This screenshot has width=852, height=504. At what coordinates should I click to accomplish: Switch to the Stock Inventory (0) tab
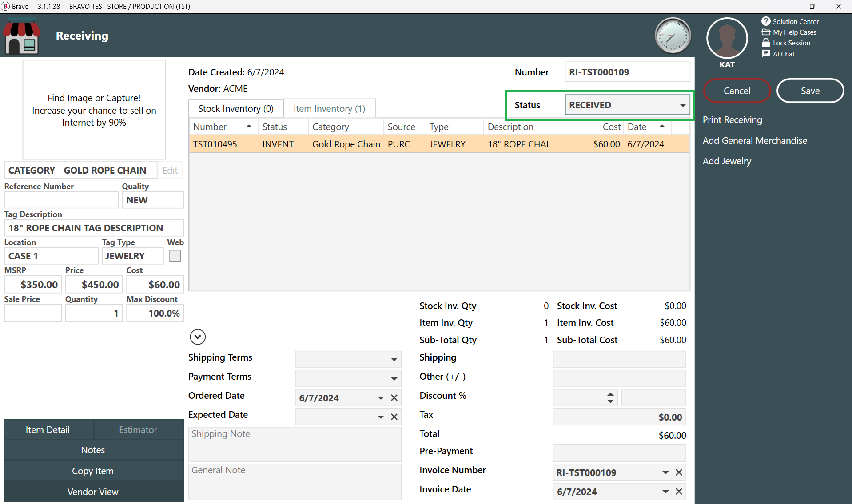(236, 109)
